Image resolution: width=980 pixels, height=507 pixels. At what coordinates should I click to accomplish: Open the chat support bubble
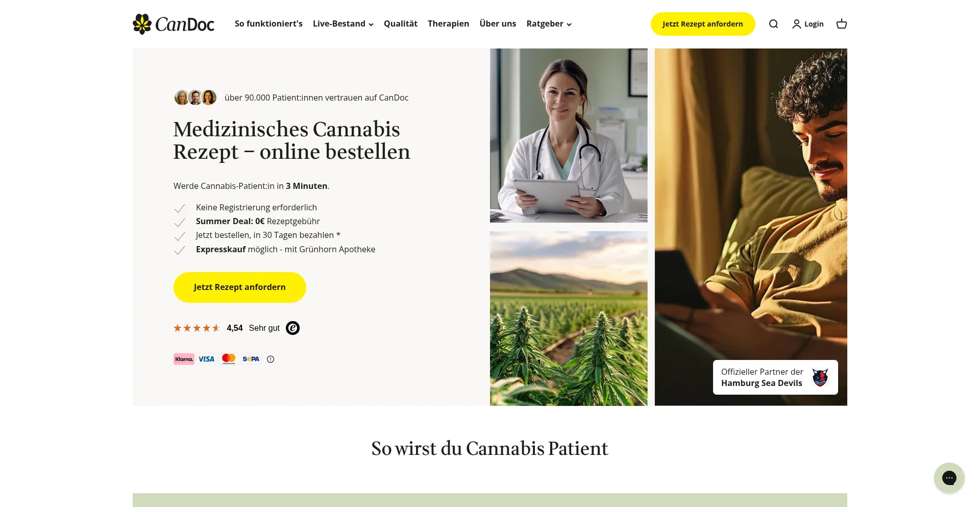pos(949,478)
